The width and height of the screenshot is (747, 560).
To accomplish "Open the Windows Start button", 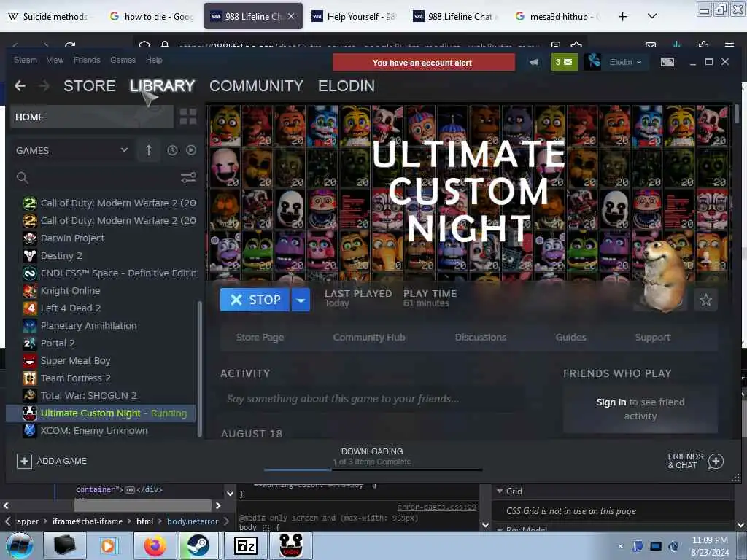I will [x=19, y=545].
